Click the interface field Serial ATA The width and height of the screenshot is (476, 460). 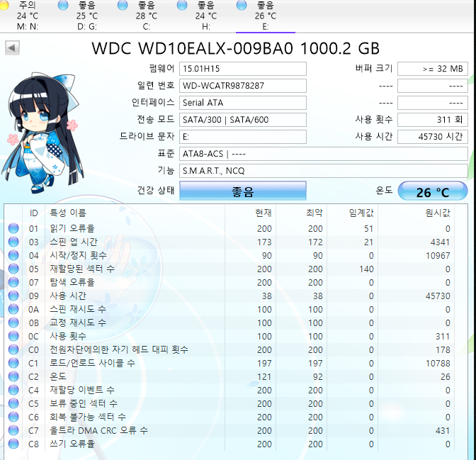tap(243, 103)
